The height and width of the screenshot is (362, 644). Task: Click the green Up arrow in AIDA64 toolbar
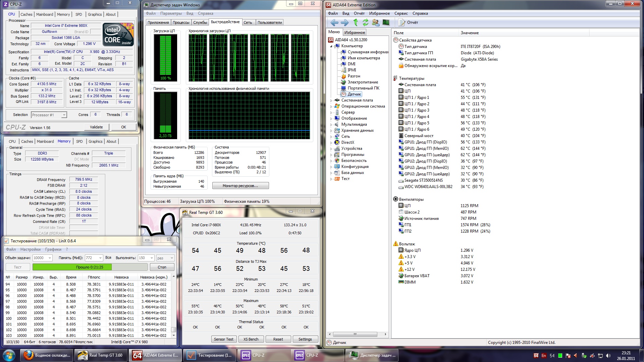pyautogui.click(x=356, y=22)
